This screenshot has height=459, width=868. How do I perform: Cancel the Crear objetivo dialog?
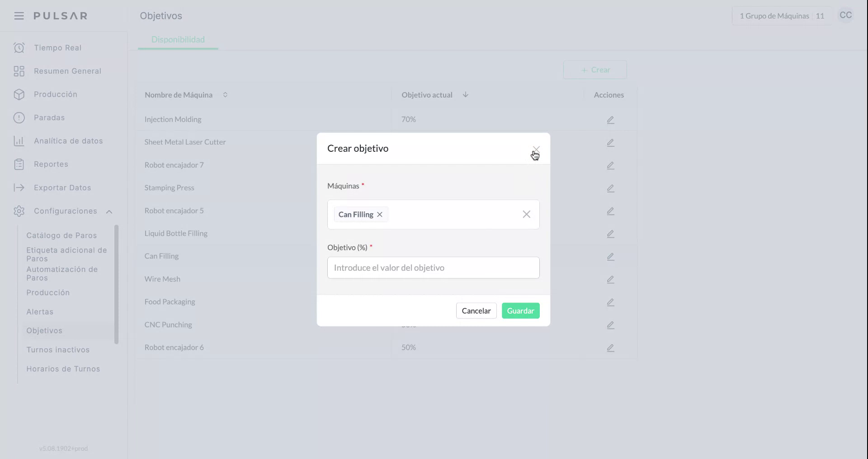coord(476,310)
